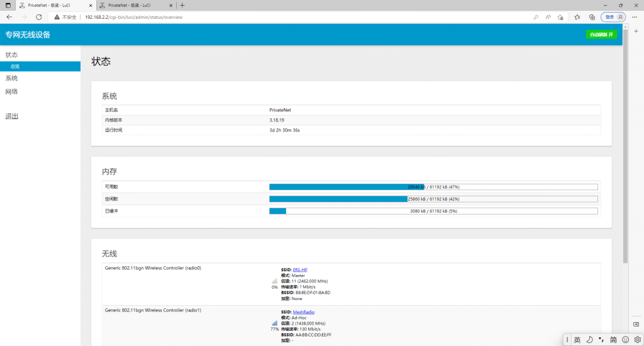Select the hostname value PrivateNet

pos(280,110)
